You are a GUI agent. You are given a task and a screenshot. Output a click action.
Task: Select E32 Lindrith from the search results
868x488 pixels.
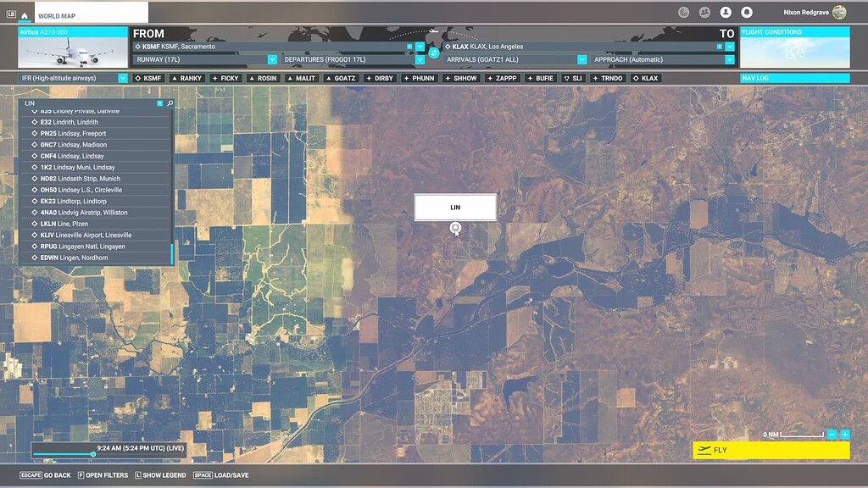coord(65,121)
